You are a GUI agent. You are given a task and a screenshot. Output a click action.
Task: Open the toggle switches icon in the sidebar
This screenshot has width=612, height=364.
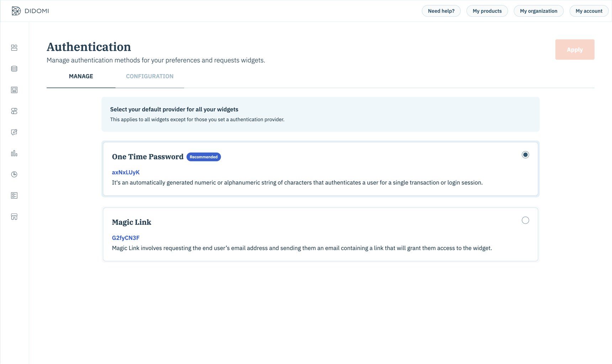click(x=14, y=111)
